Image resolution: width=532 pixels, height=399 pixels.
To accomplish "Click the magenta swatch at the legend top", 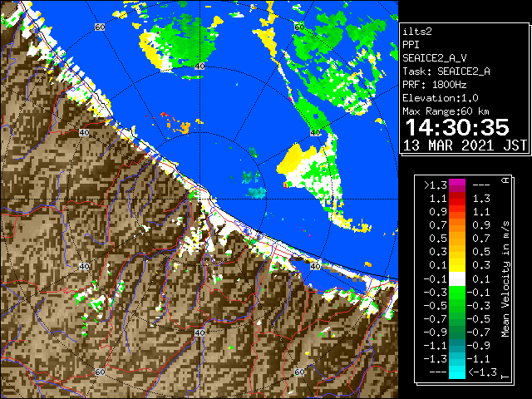I will click(457, 185).
